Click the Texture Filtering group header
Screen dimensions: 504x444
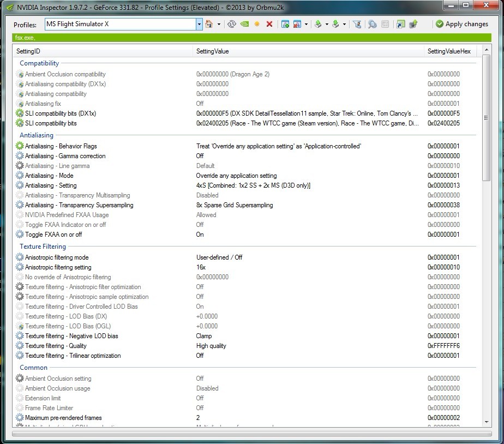pyautogui.click(x=43, y=247)
